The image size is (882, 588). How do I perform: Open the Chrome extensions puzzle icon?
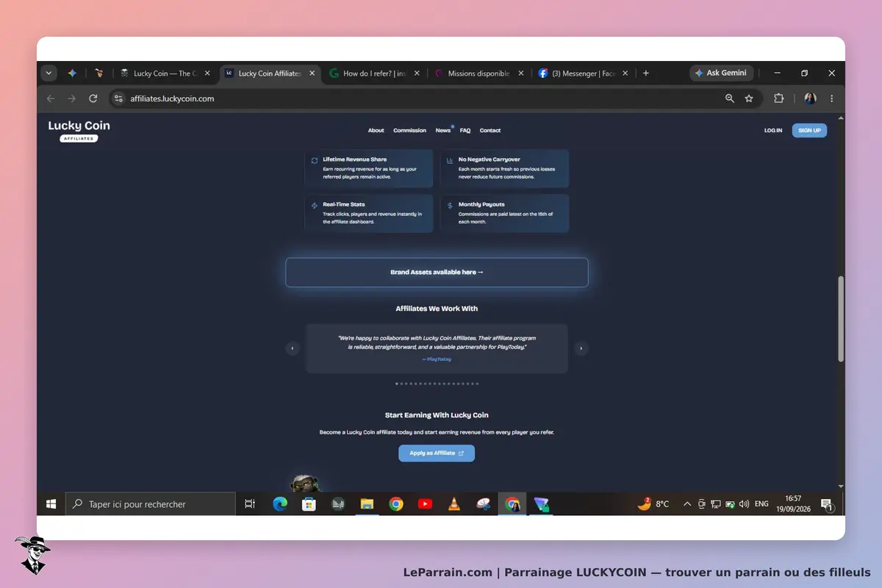(x=779, y=98)
